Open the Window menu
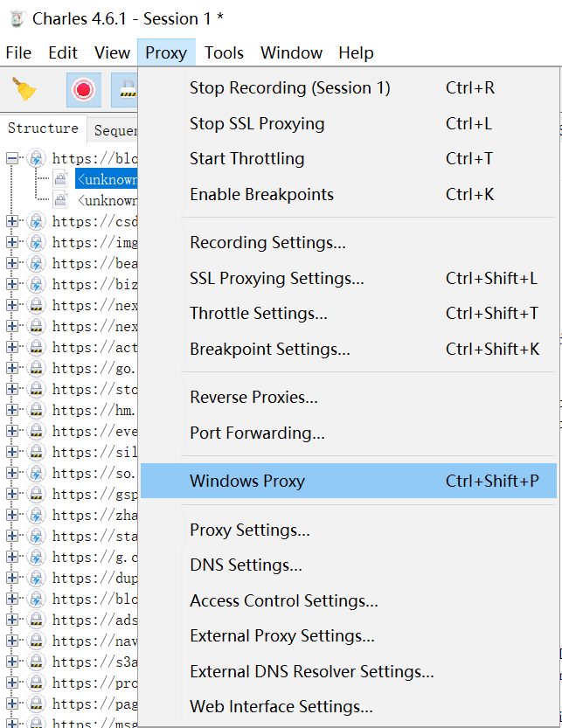 tap(291, 53)
